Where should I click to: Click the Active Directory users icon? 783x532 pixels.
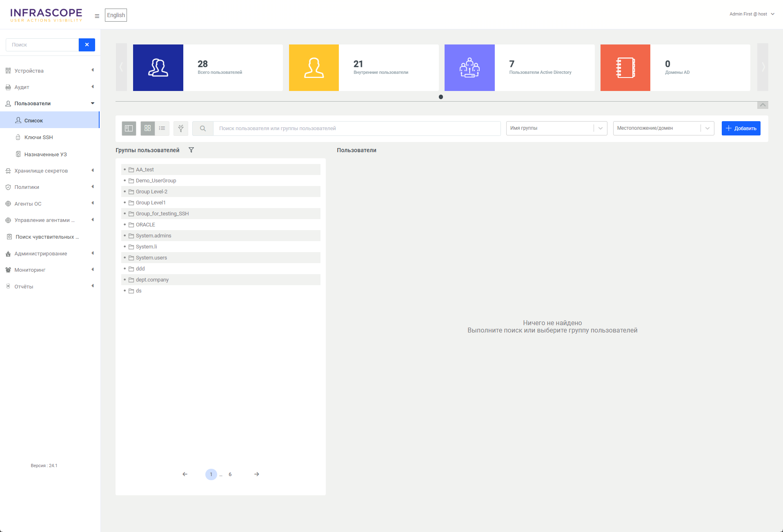(x=469, y=68)
